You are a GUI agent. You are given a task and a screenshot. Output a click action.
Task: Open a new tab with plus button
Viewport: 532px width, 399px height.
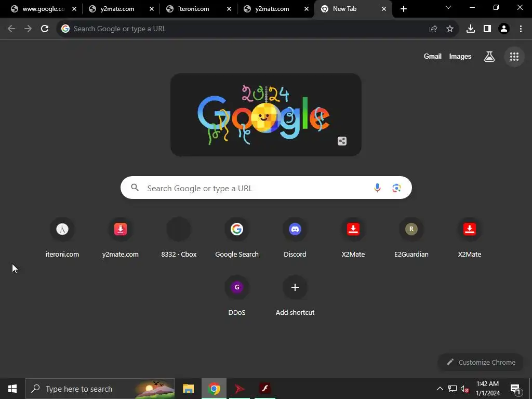403,9
